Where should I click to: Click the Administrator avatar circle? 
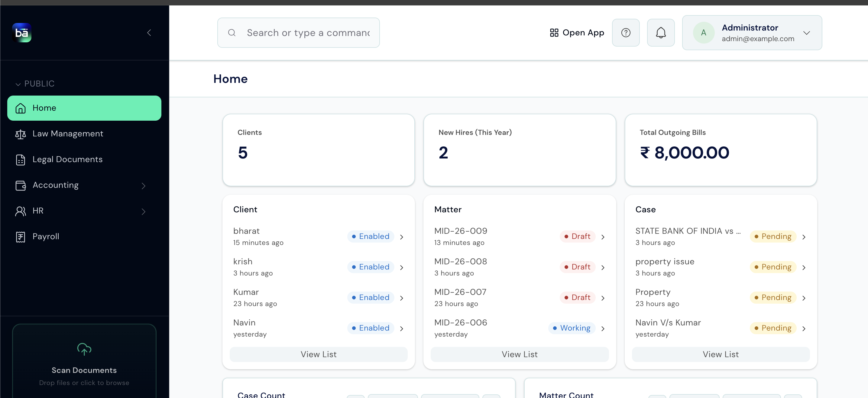click(x=704, y=33)
